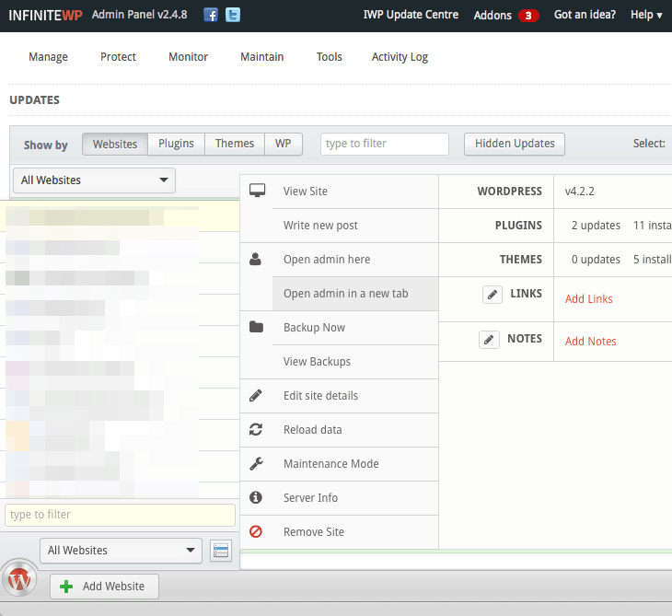Click the refresh icon beside Reload data
672x616 pixels.
[256, 429]
